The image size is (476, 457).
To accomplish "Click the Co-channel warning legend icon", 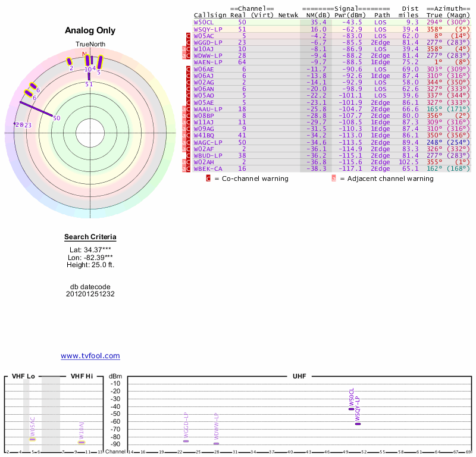I will pyautogui.click(x=208, y=178).
